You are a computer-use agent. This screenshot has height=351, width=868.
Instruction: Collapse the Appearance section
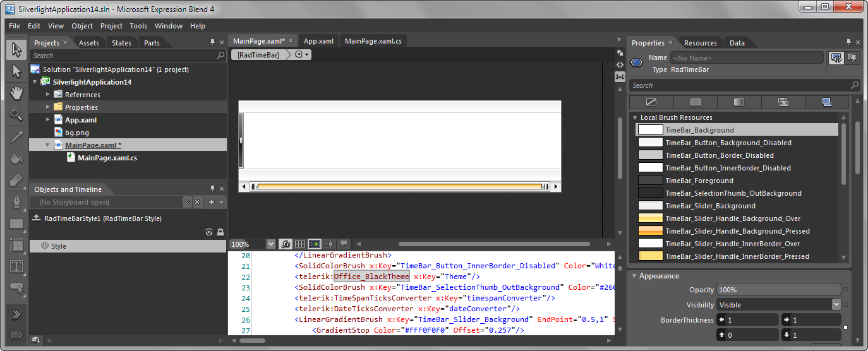pos(634,276)
